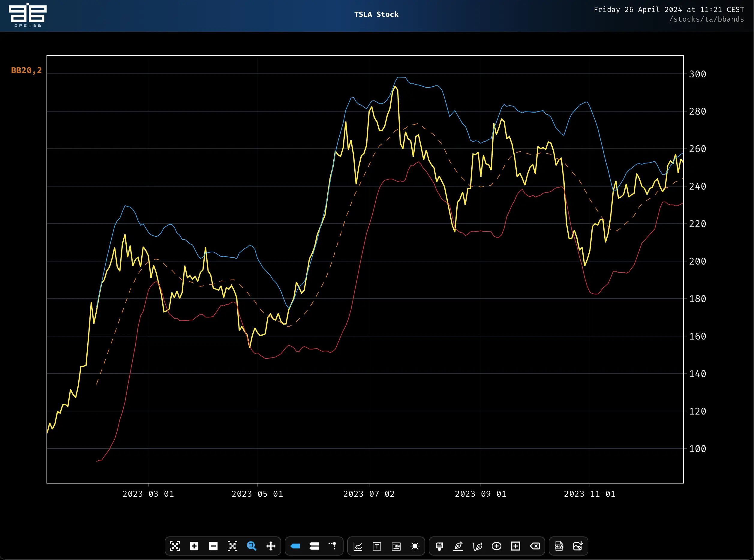The image size is (754, 560).
Task: Click the download image icon
Action: (x=578, y=546)
